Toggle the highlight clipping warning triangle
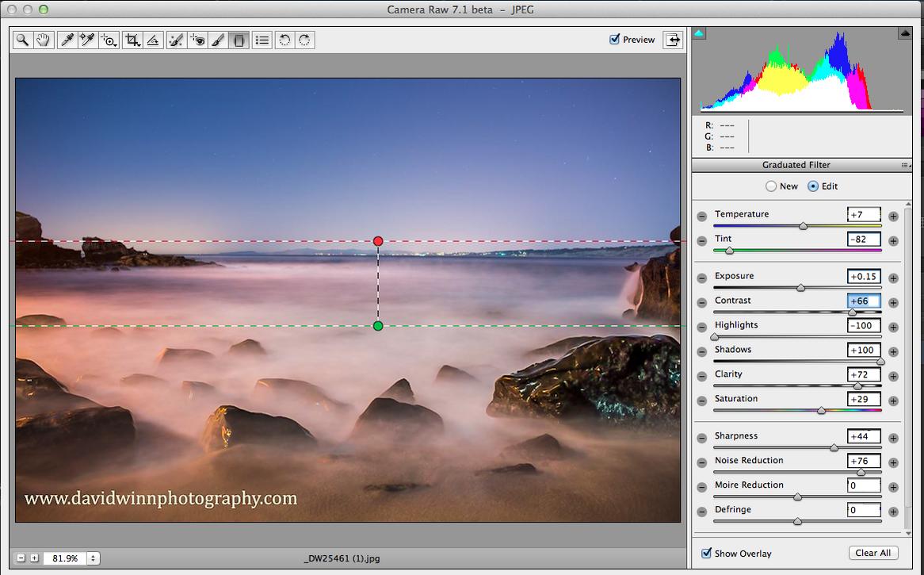Image resolution: width=924 pixels, height=575 pixels. [x=904, y=33]
